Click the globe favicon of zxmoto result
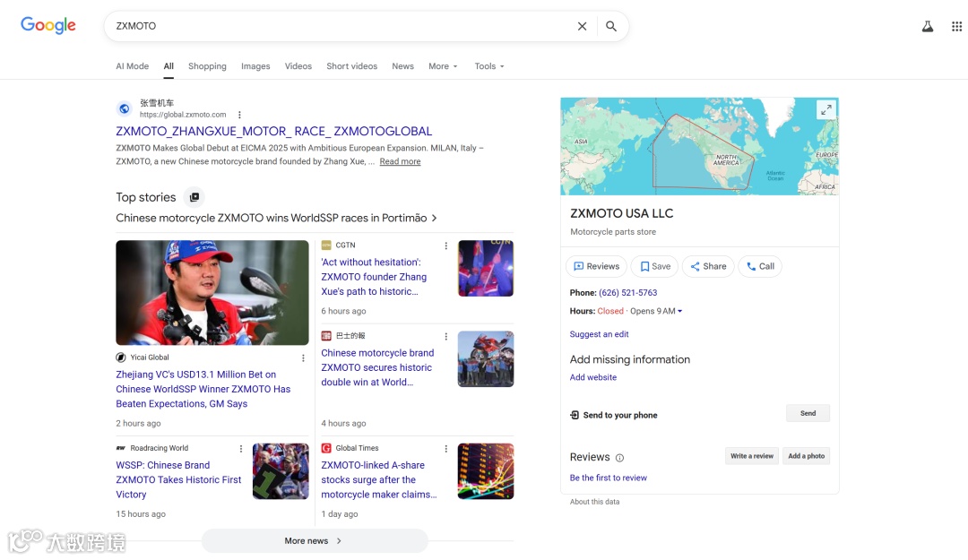The height and width of the screenshot is (560, 968). tap(124, 108)
